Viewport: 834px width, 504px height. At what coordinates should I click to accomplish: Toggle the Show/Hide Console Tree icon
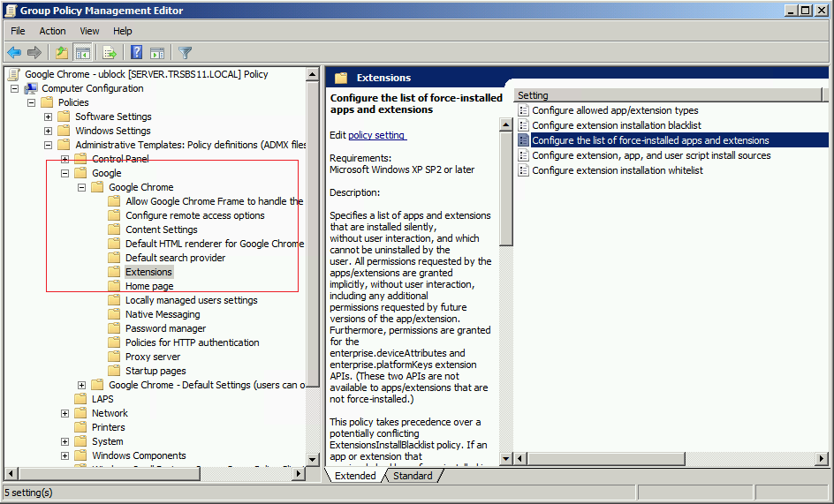coord(83,53)
